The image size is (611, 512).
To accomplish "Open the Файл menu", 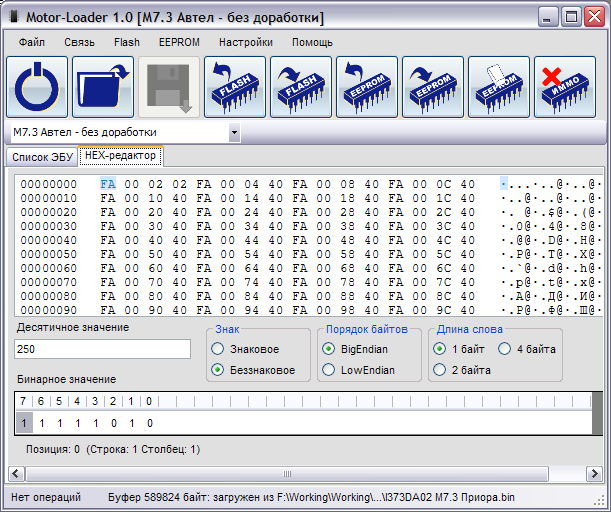I will tap(31, 42).
